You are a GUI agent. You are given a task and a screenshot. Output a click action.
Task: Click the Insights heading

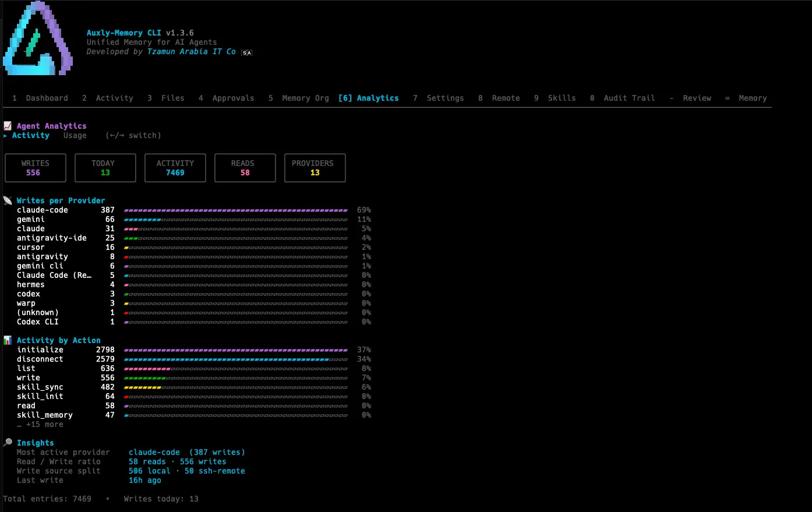point(36,443)
